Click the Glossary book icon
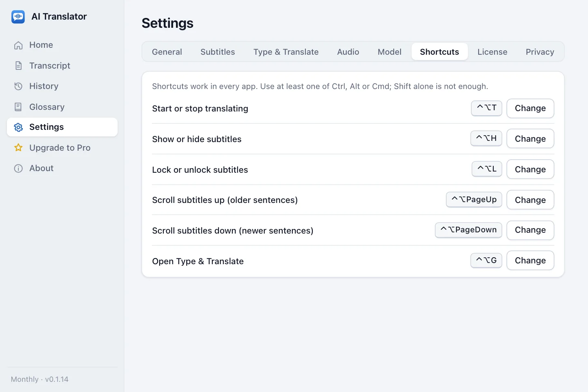The width and height of the screenshot is (588, 392). [x=18, y=107]
